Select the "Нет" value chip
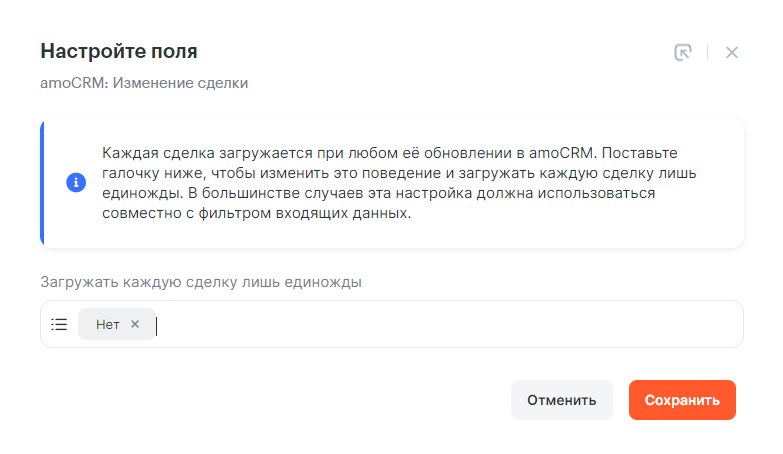This screenshot has height=454, width=783. (x=108, y=324)
